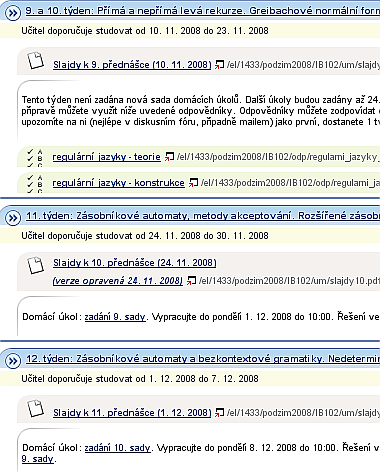
Task: Click text 'Vypracujte do pondělí 1. 12. 2008'
Action: [227, 317]
